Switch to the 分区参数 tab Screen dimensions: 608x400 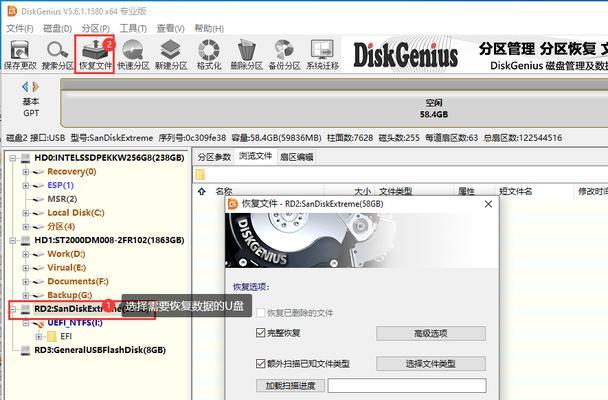pos(214,157)
